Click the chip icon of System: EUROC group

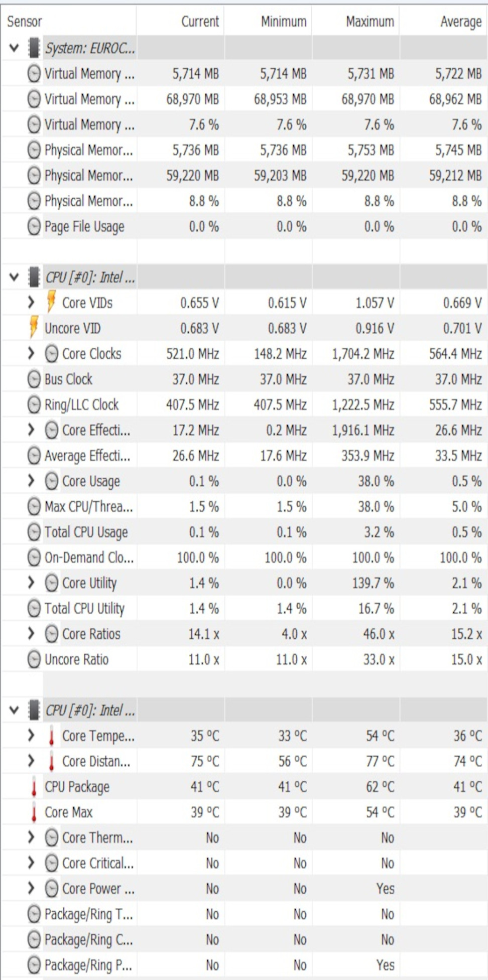pyautogui.click(x=34, y=48)
